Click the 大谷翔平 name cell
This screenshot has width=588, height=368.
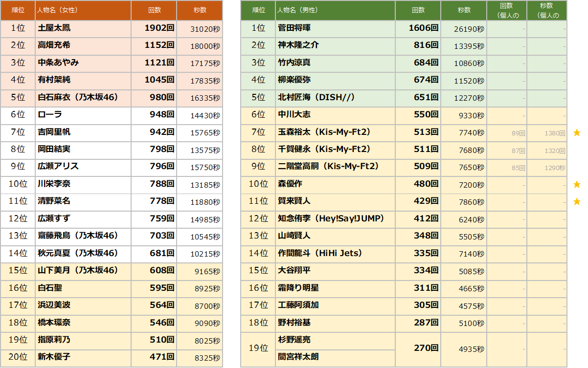click(x=335, y=270)
